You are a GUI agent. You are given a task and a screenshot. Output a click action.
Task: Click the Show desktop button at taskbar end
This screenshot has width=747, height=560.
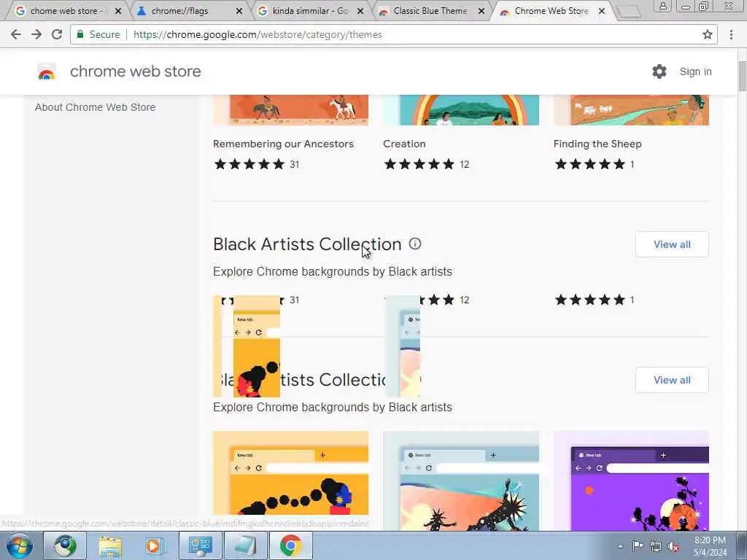pos(741,545)
